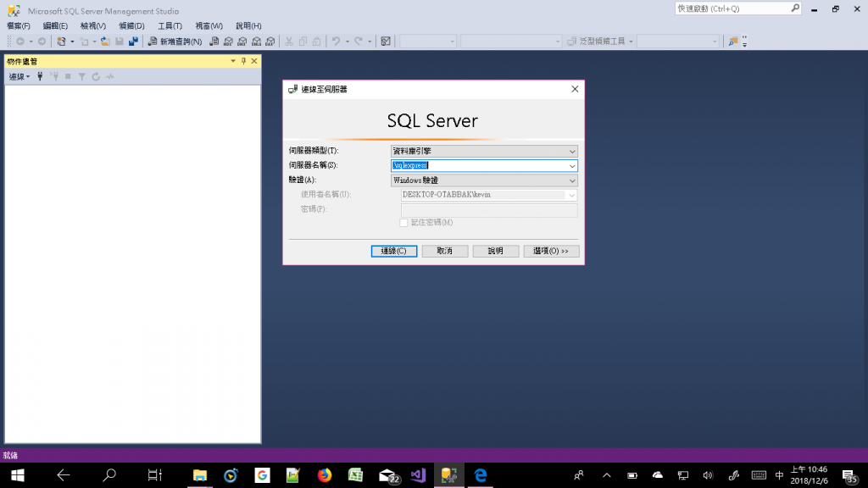The height and width of the screenshot is (488, 868).
Task: Click the Redo arrow icon
Action: pos(359,42)
